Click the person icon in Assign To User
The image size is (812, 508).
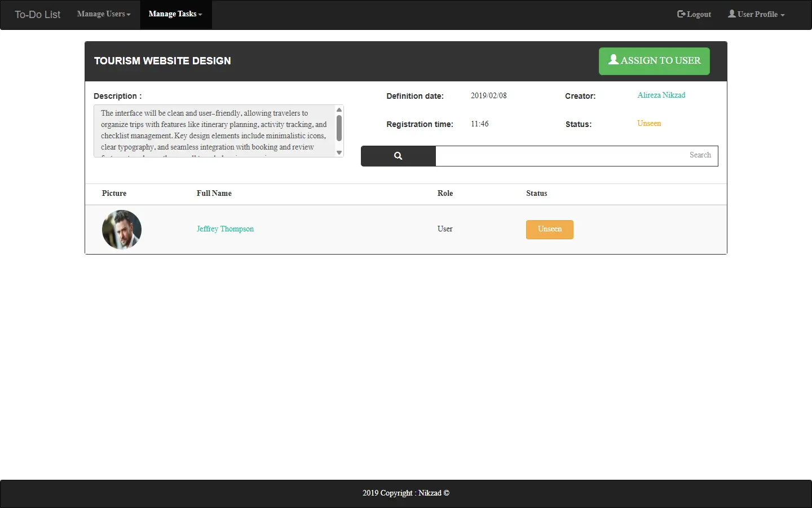(x=614, y=59)
